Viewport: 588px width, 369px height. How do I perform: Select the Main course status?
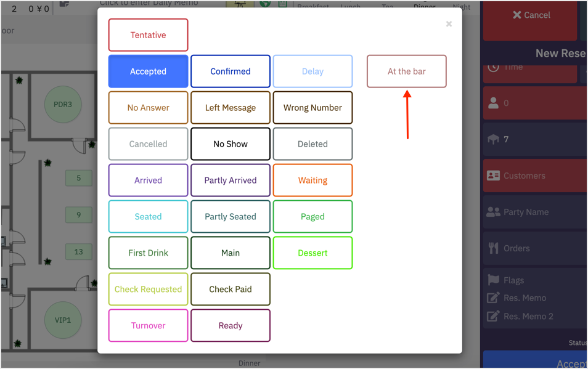click(x=231, y=253)
